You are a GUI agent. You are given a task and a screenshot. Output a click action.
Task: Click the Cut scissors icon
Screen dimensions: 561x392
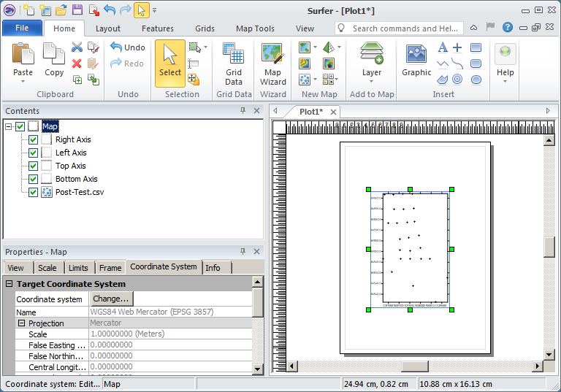tap(77, 47)
